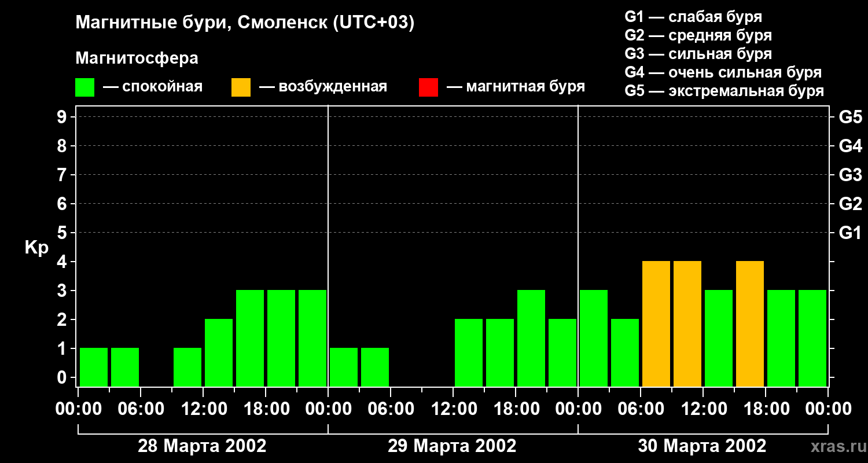The image size is (868, 463).
Task: Select the '30 Марта 2002' date label
Action: click(702, 446)
